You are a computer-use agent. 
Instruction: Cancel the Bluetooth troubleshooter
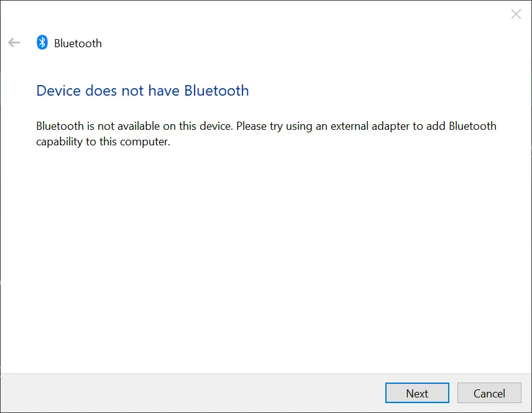[489, 393]
